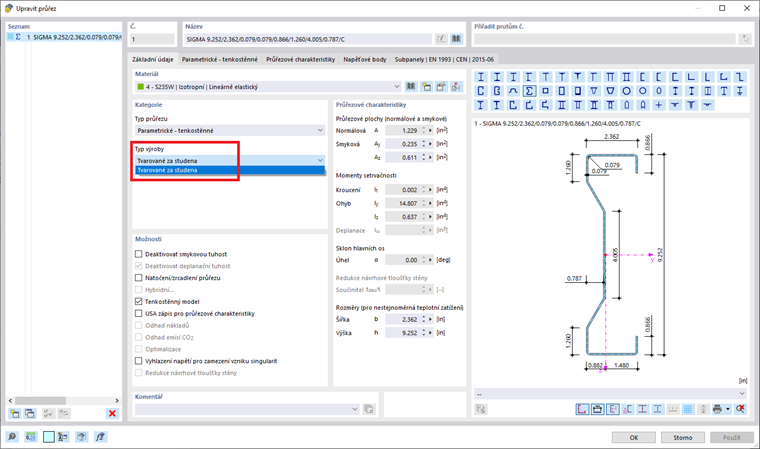Pick light cyan color swatch at bottom left

(48, 437)
